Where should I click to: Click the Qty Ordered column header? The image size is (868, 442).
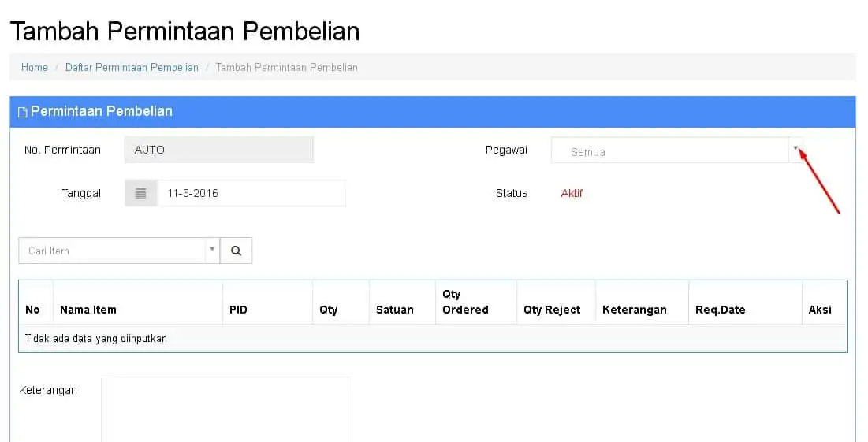[x=465, y=302]
